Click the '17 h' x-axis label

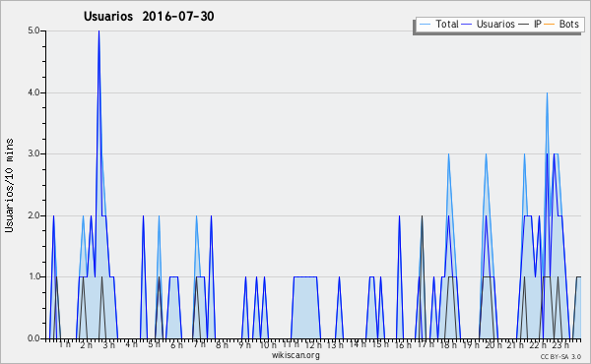pos(426,344)
